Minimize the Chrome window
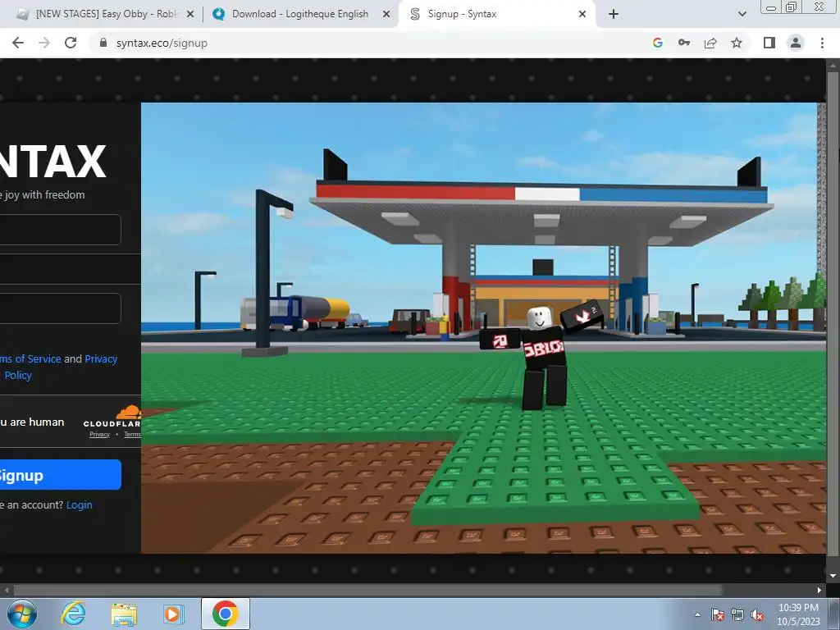Viewport: 840px width, 630px height. (x=771, y=7)
